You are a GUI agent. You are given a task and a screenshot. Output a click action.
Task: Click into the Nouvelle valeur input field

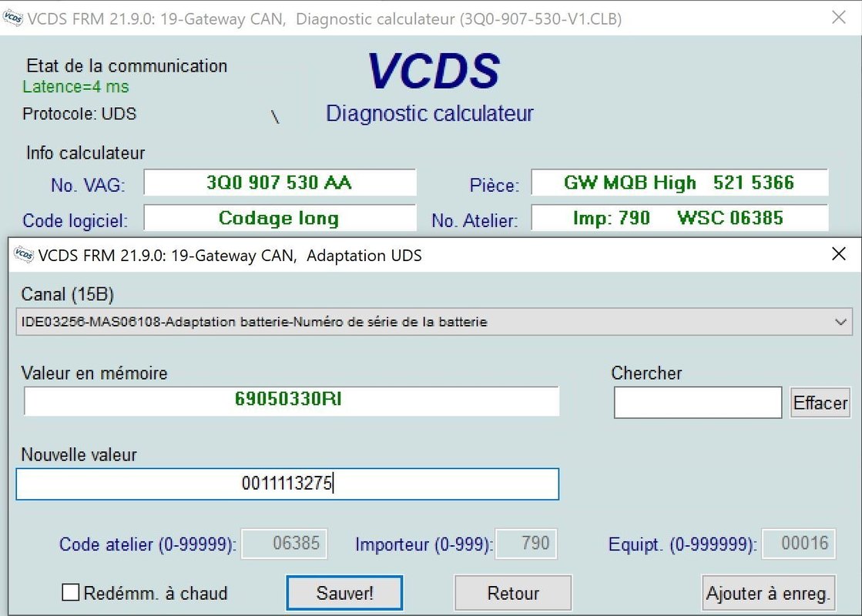pos(287,484)
